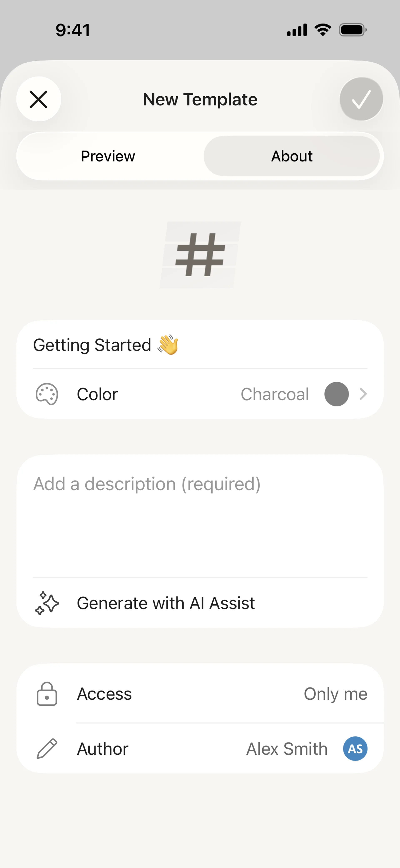Expand the Color chevron arrow
The width and height of the screenshot is (400, 868).
[363, 394]
